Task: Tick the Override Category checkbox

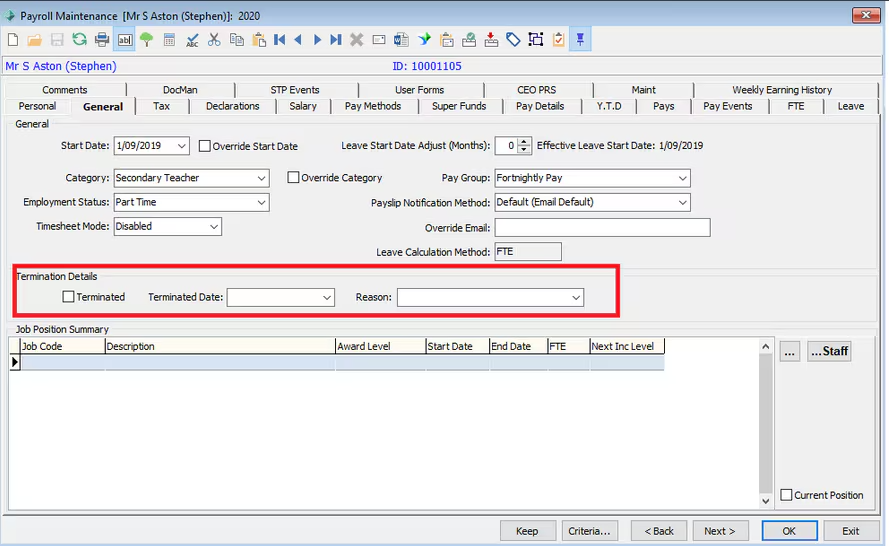Action: coord(293,177)
